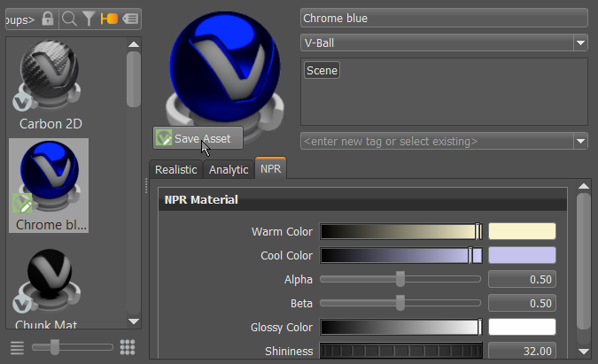Toggle the lock icon in asset toolbar
This screenshot has width=598, height=364.
click(x=48, y=19)
